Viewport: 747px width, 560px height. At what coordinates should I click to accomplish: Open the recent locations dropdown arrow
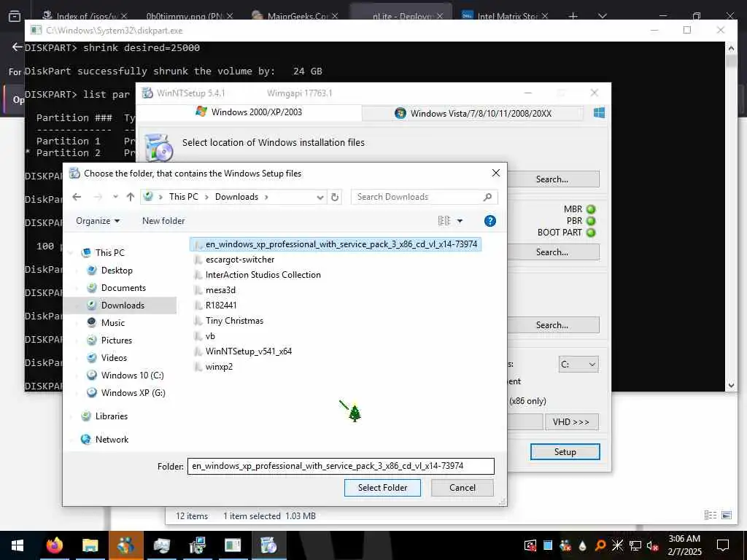pos(115,197)
